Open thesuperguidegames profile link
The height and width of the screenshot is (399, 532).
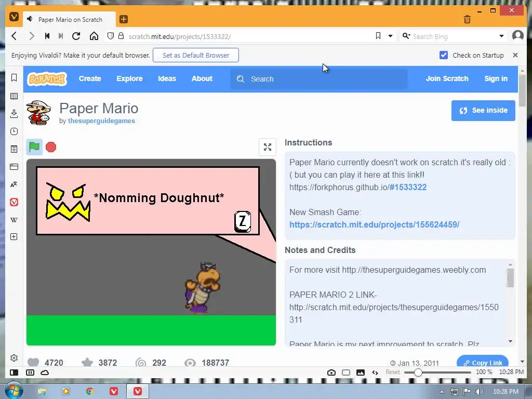pos(101,121)
